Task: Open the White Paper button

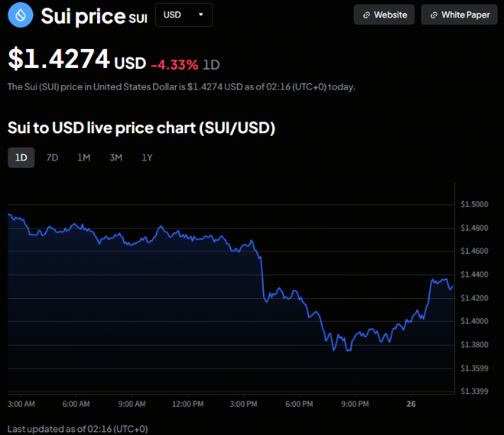Action: (459, 15)
